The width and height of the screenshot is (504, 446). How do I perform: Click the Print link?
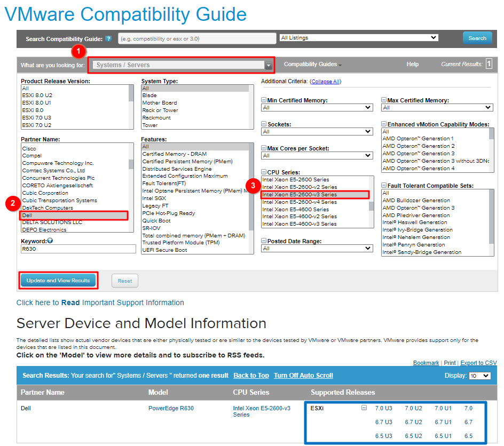[450, 363]
